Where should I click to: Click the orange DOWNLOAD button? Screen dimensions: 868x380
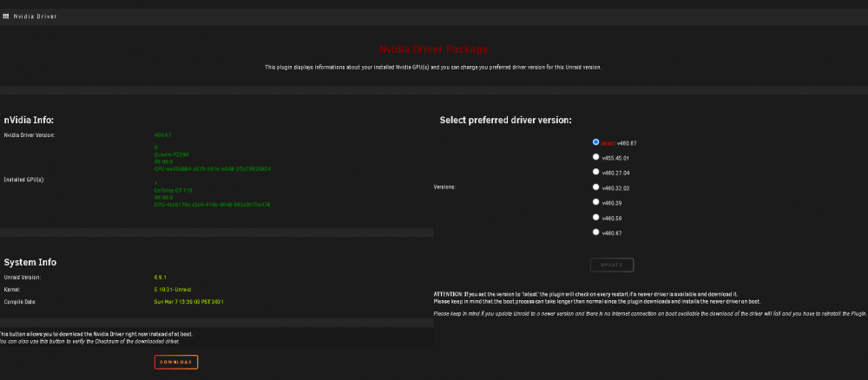point(176,363)
